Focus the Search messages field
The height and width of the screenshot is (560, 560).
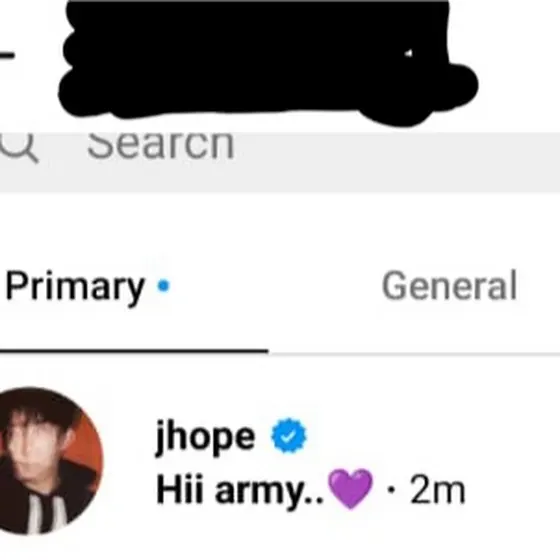pos(280,162)
